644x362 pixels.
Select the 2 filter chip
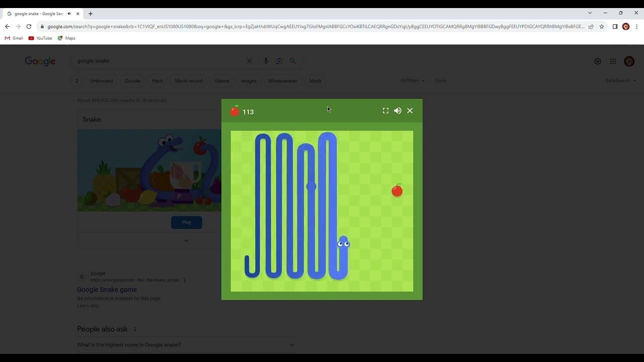coord(76,81)
